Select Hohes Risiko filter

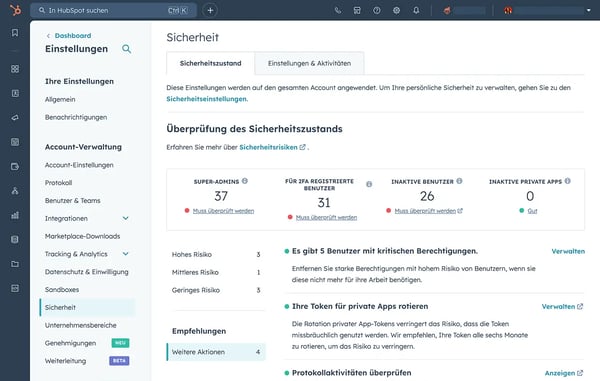click(216, 254)
